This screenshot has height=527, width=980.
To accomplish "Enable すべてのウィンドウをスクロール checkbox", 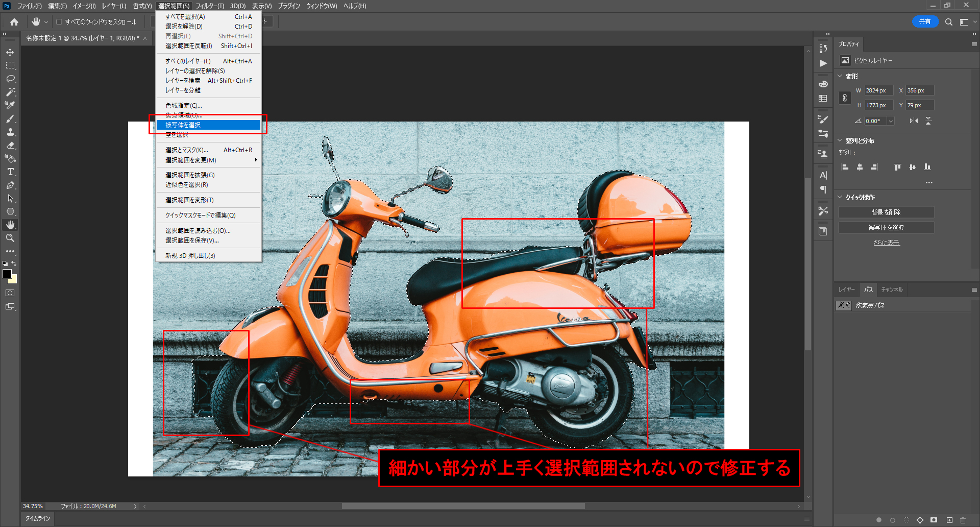I will [x=59, y=22].
